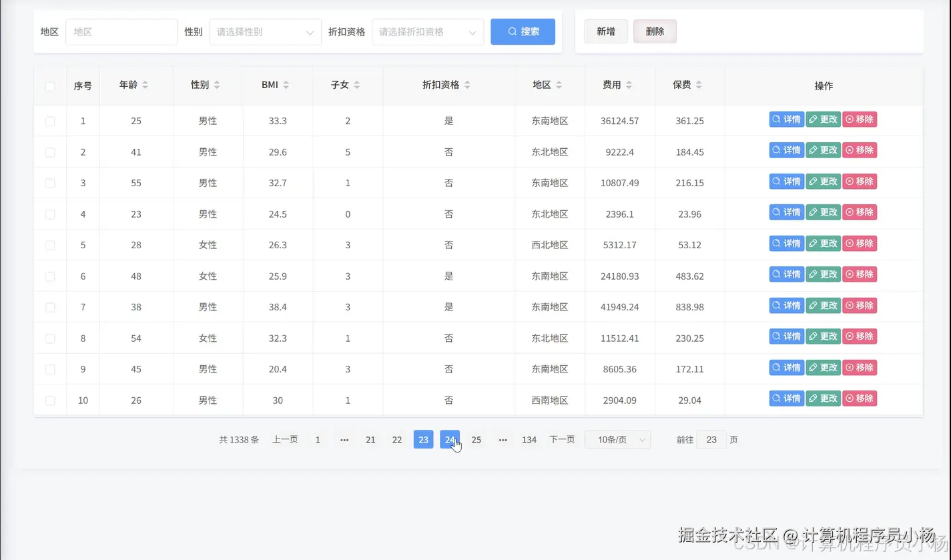
Task: Open the 10条/页 page size dropdown
Action: coord(617,440)
